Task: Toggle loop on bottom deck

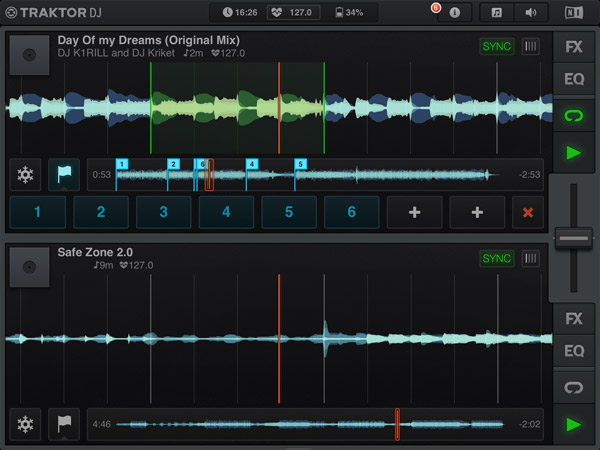Action: [574, 387]
